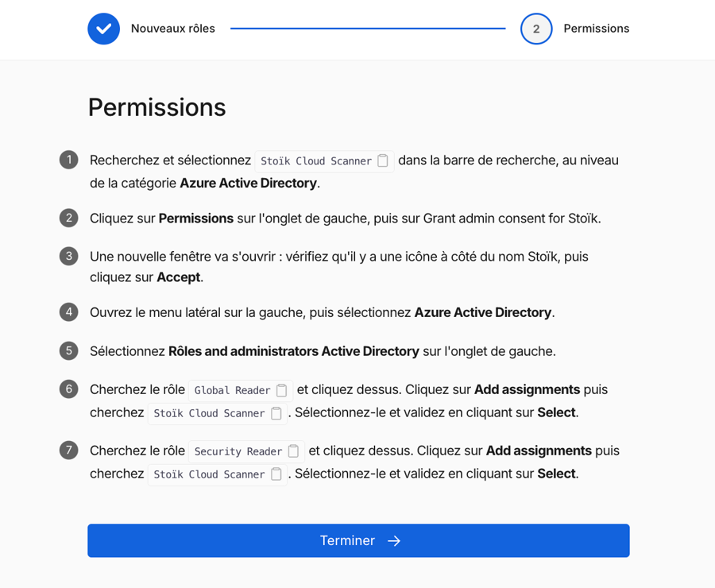Click the Security Reader code text

pos(238,451)
